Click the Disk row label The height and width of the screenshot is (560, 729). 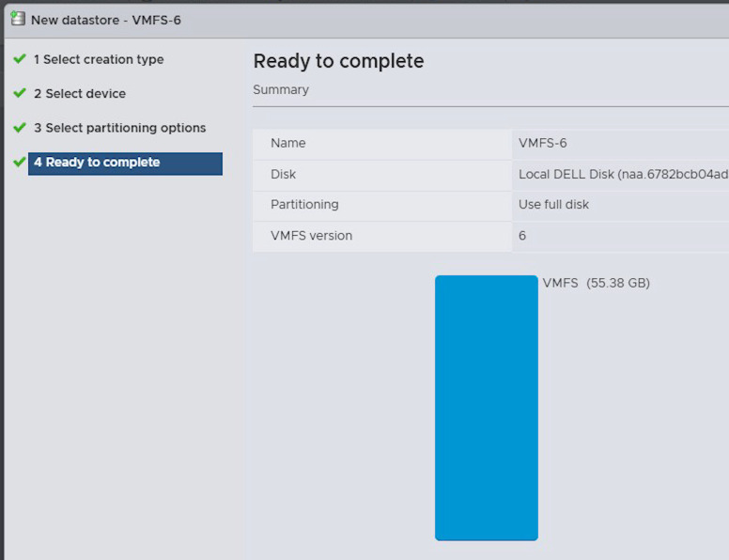pos(283,174)
